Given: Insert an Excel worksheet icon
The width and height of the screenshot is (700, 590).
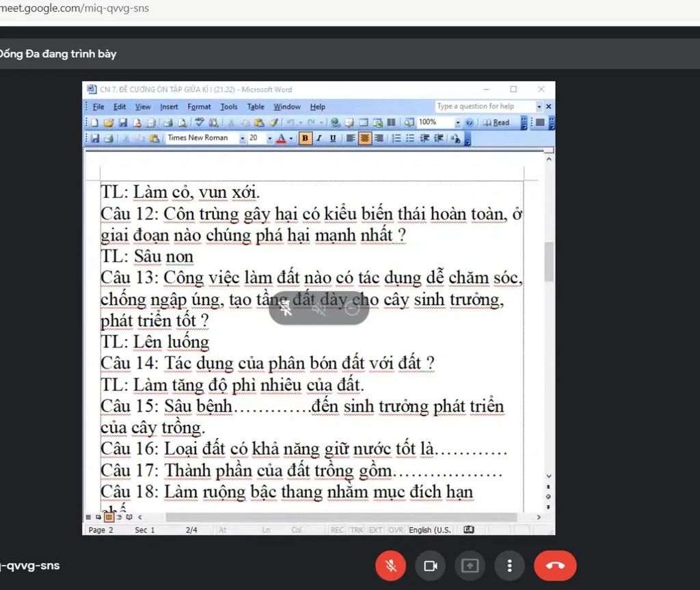Looking at the screenshot, I should click(377, 123).
